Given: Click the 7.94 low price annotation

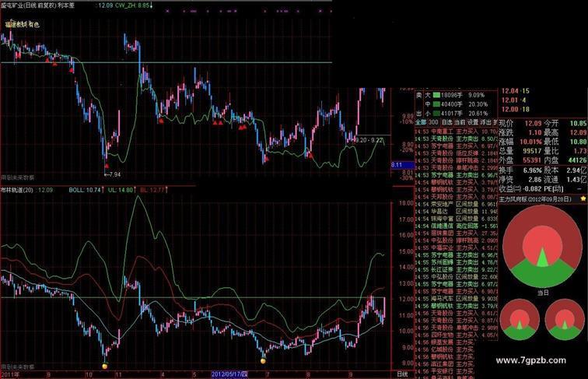Looking at the screenshot, I should click(113, 174).
